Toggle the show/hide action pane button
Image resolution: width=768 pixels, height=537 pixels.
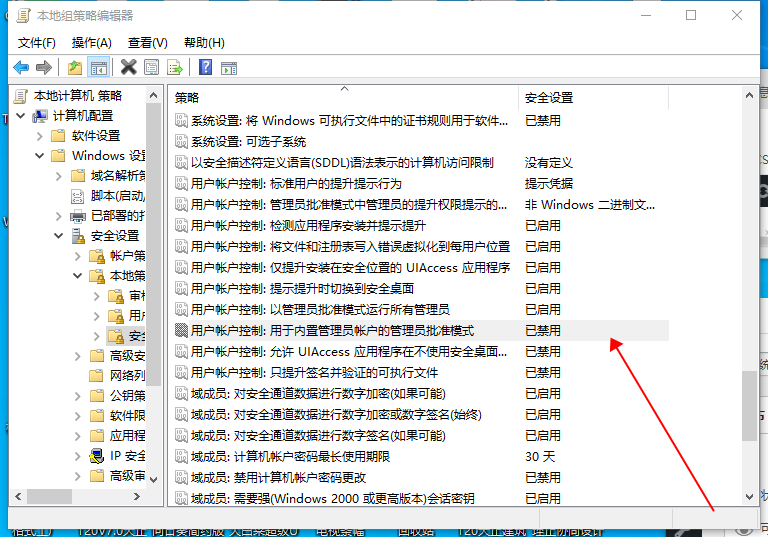click(x=228, y=67)
